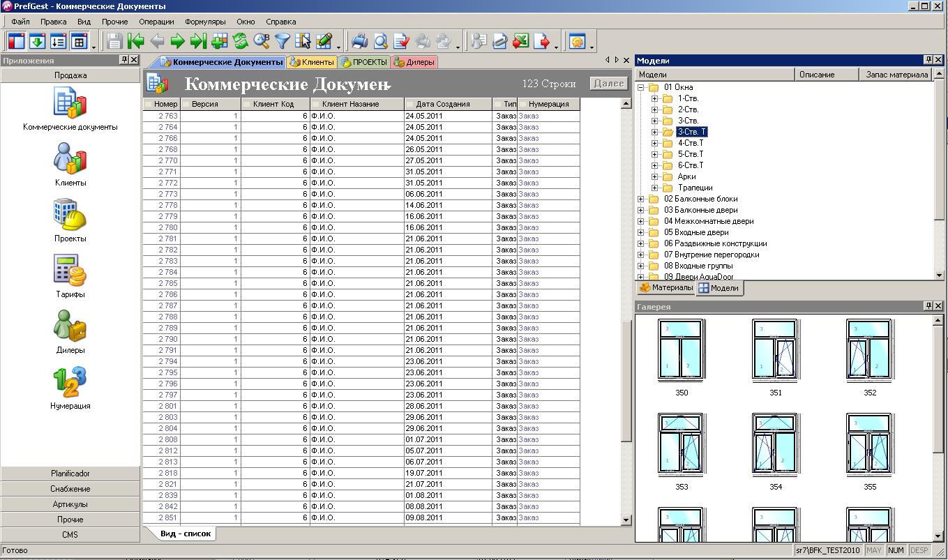Open the Формуляры menu

[x=205, y=22]
